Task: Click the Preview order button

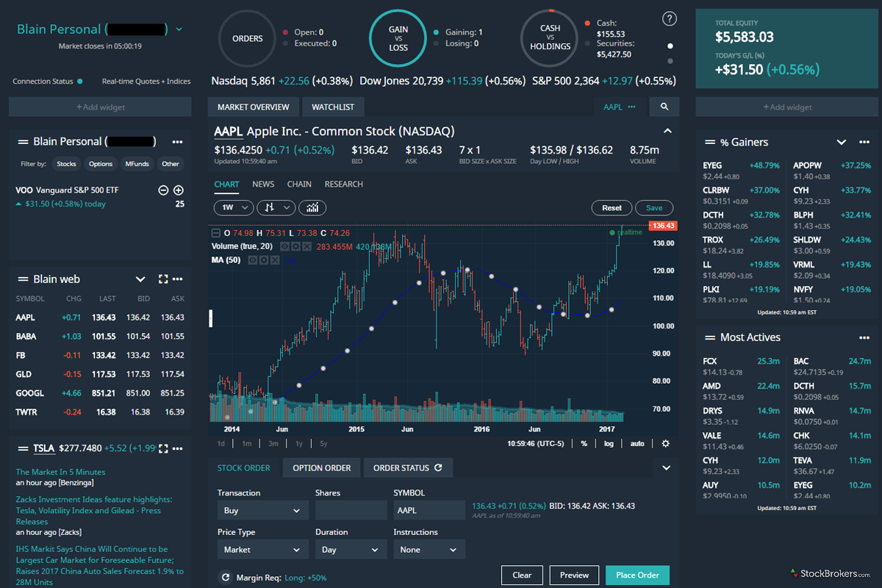Action: [574, 575]
